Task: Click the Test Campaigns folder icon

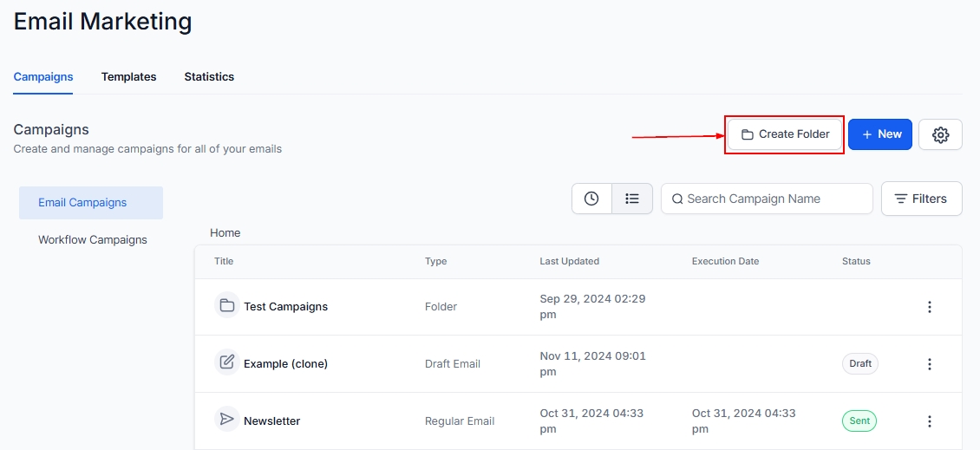Action: [227, 306]
